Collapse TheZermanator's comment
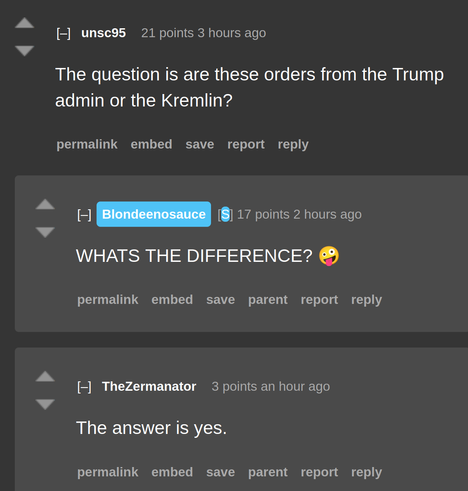 coord(84,387)
